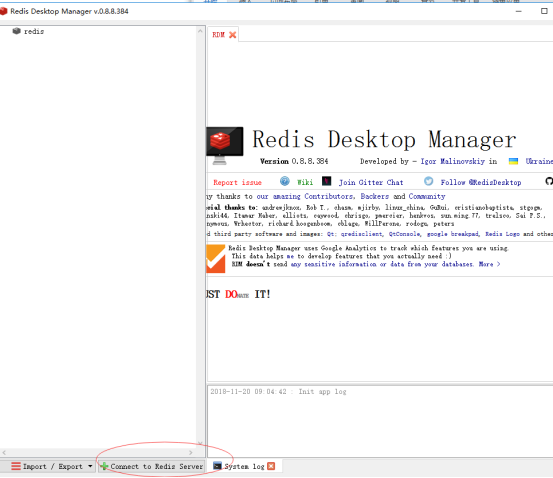Click the Init app log entry

(x=278, y=392)
